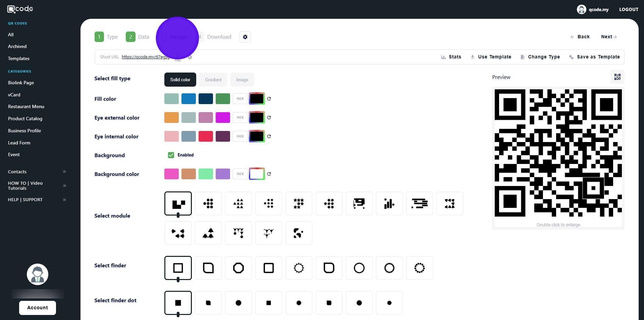The width and height of the screenshot is (644, 320).
Task: Pick the orange Eye external color swatch
Action: tap(171, 118)
